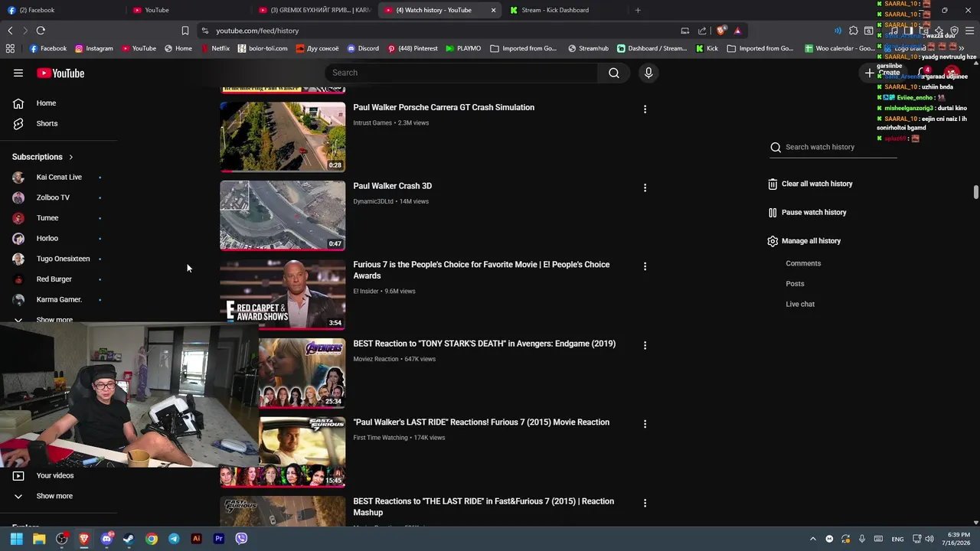Click the search magnifier button

pos(614,73)
